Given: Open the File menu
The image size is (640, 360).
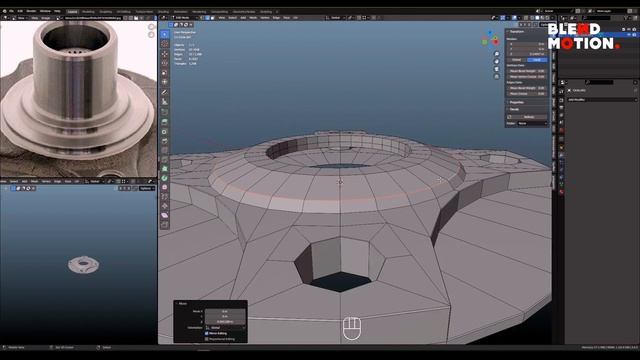Looking at the screenshot, I should pos(11,11).
